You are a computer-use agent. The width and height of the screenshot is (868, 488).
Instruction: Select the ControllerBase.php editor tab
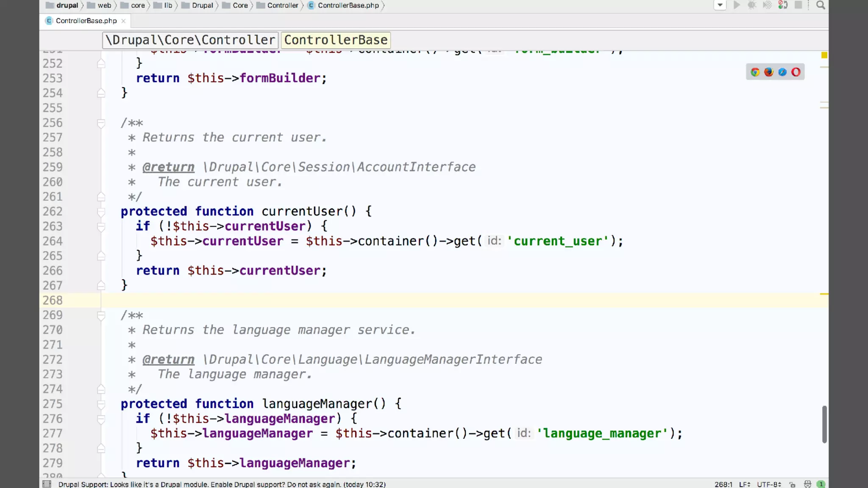point(86,21)
